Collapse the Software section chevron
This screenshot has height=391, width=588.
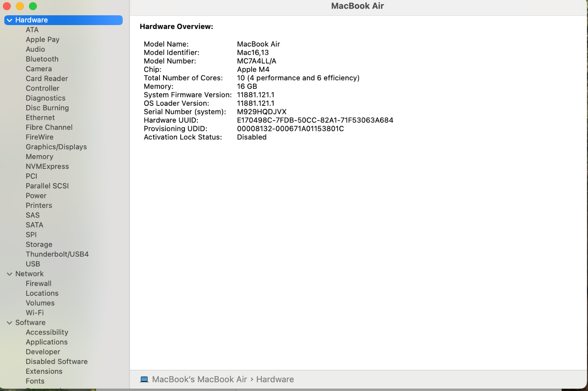pos(9,323)
